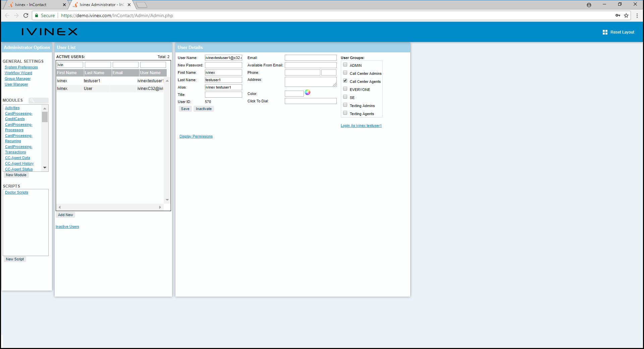
Task: Click the Reset Layout grid icon
Action: click(x=605, y=32)
